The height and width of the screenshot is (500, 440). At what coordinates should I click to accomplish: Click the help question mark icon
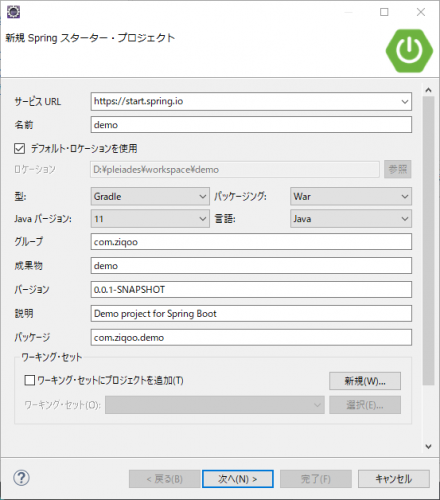click(x=21, y=478)
